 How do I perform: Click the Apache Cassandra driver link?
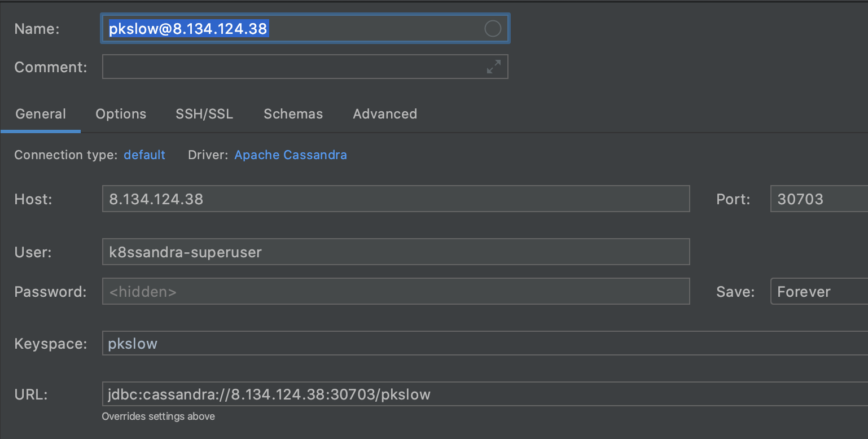coord(291,155)
